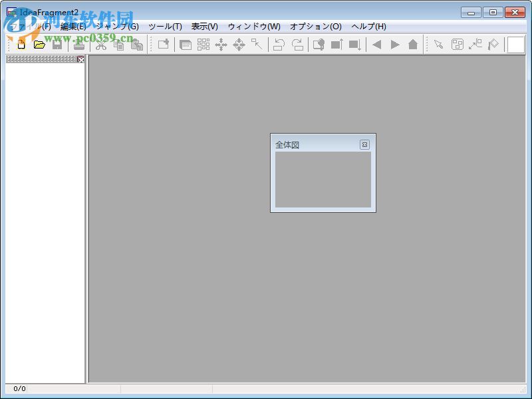The height and width of the screenshot is (399, 532).
Task: Click the scissors cut icon
Action: click(101, 45)
